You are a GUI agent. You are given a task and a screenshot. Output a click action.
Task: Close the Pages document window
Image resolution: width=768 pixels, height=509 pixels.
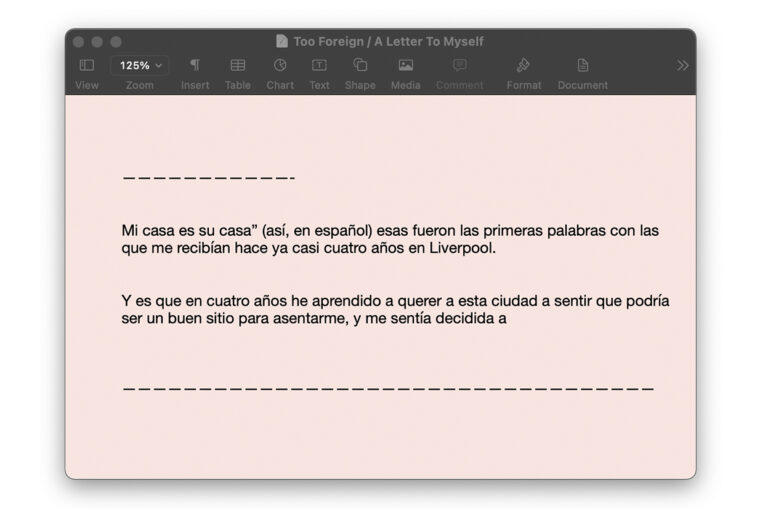(x=78, y=42)
